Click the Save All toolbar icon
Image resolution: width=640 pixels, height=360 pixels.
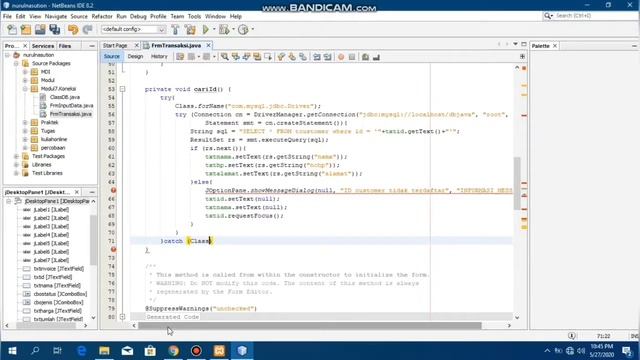55,29
